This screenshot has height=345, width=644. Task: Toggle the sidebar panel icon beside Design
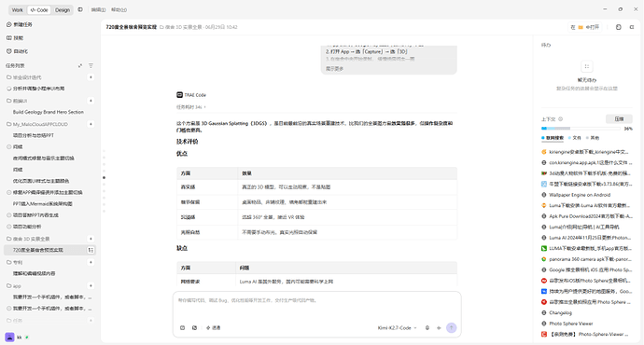[80, 9]
